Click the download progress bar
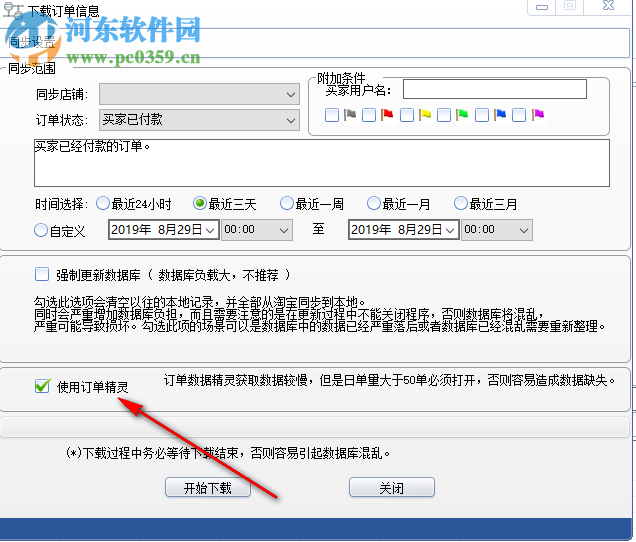 pos(314,427)
